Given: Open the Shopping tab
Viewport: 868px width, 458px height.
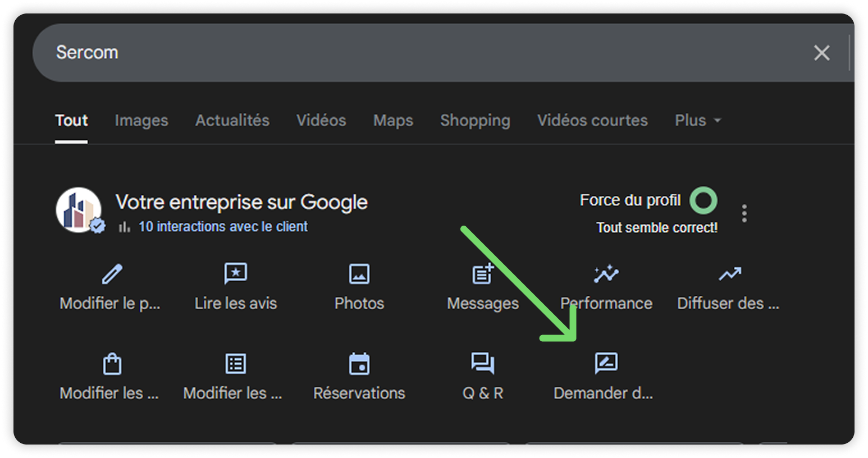Looking at the screenshot, I should pyautogui.click(x=475, y=120).
